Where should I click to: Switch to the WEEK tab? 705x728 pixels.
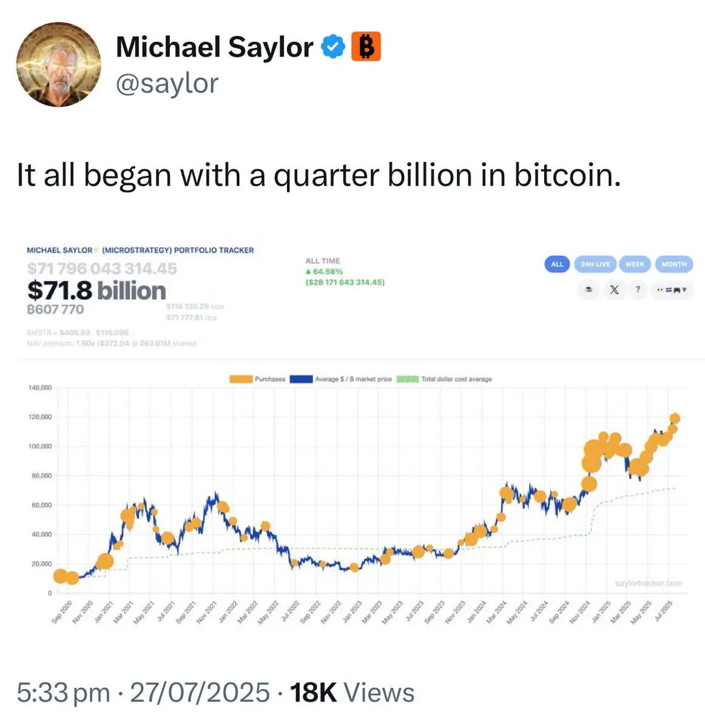coord(635,264)
